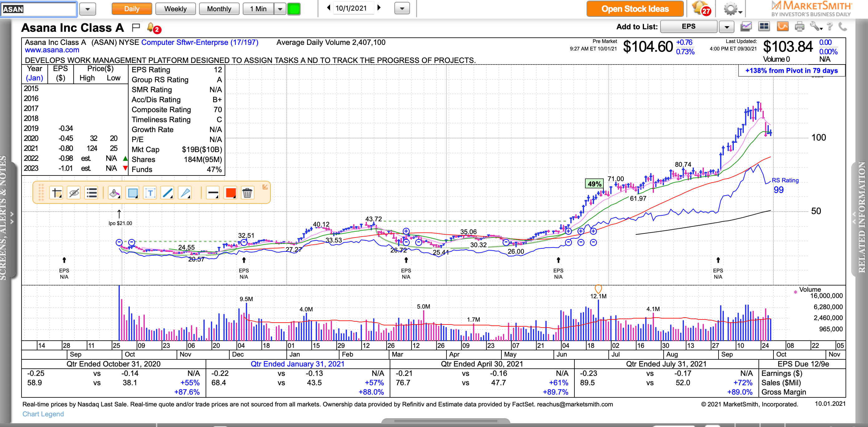Select the rectangle shape drawing tool

point(132,193)
